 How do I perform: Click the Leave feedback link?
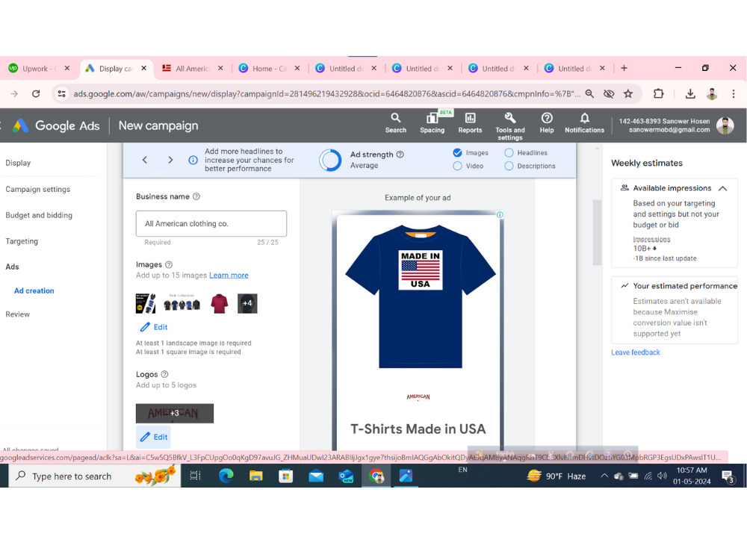point(636,352)
